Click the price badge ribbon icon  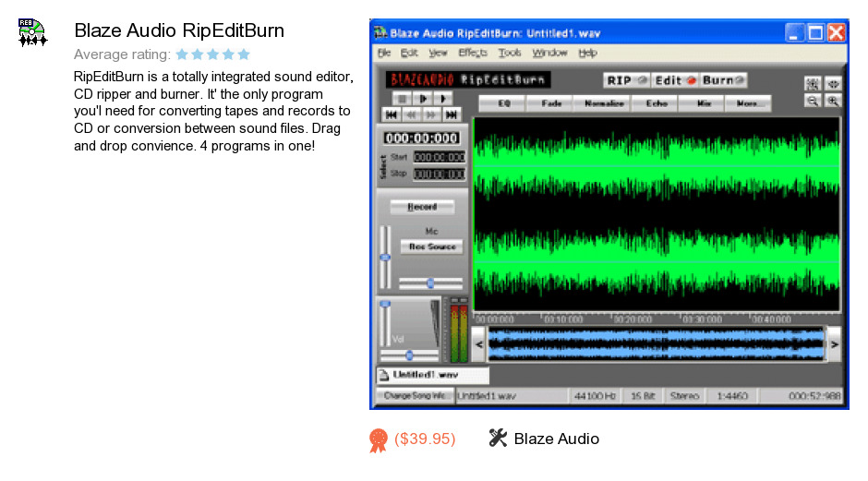(379, 440)
